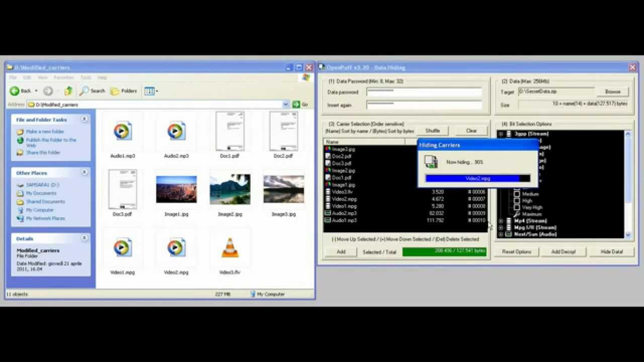Enable the Very High bit level checkbox
644x362 pixels.
(x=517, y=207)
